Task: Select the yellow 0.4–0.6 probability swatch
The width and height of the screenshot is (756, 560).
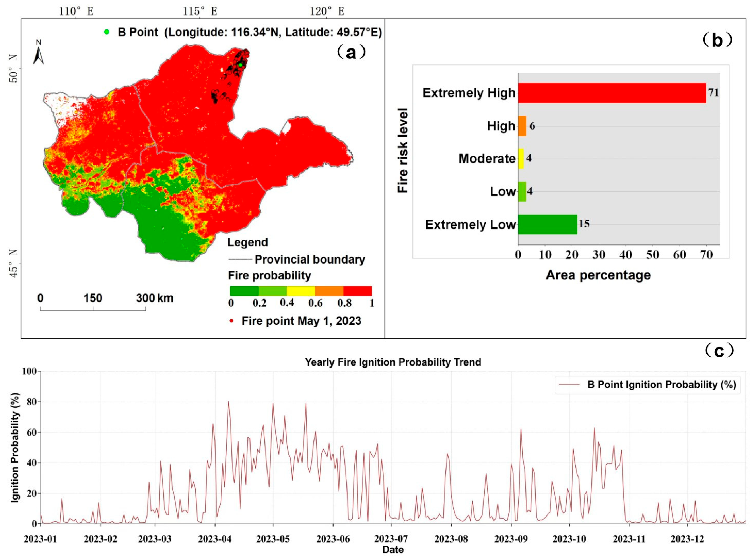Action: (x=301, y=291)
